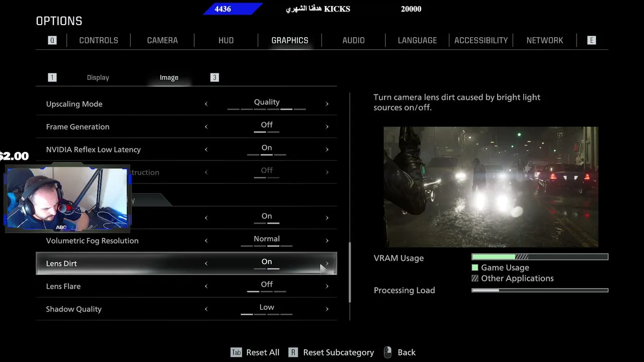Screen dimensions: 644x362
Task: Click the Volumetric Fog Resolution label
Action: pyautogui.click(x=92, y=241)
